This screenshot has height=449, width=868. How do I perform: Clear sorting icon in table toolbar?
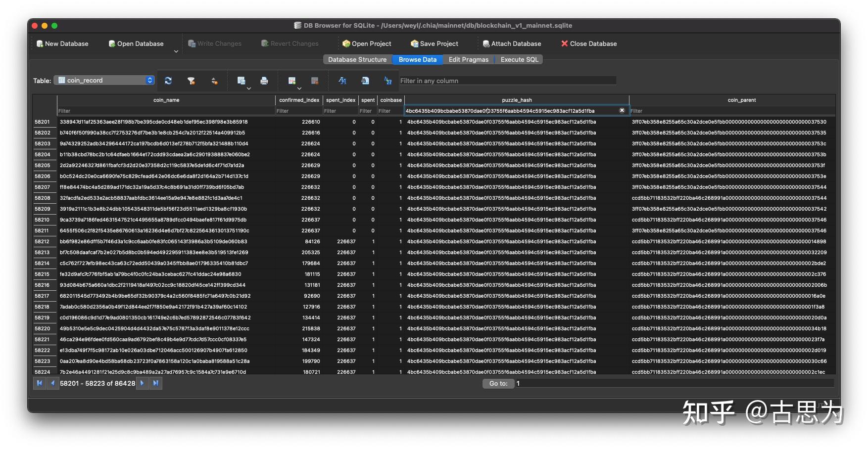point(214,81)
